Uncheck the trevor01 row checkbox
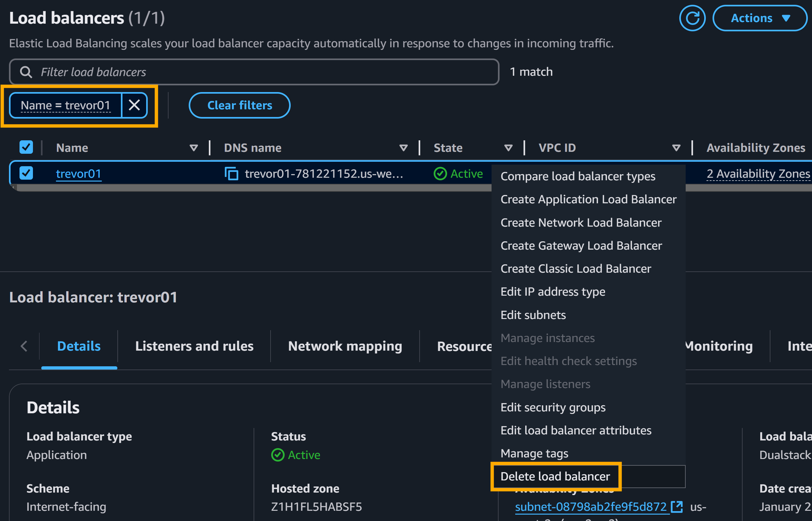Screen dimensions: 812x521 point(26,173)
